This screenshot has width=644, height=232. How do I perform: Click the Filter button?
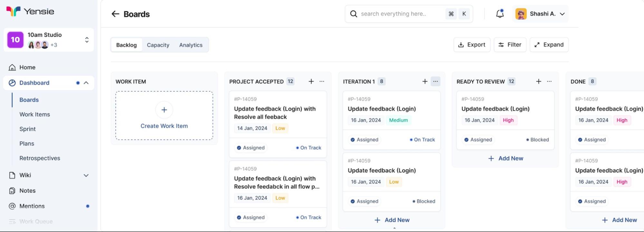click(x=510, y=45)
